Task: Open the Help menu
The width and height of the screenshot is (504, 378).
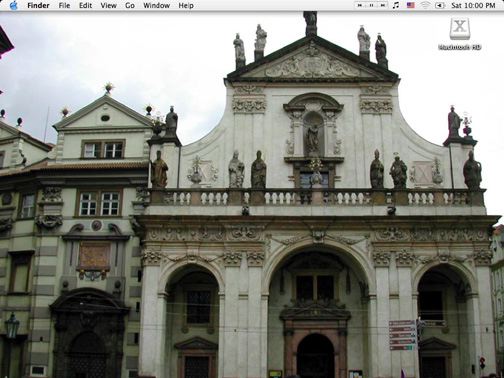Action: [186, 5]
